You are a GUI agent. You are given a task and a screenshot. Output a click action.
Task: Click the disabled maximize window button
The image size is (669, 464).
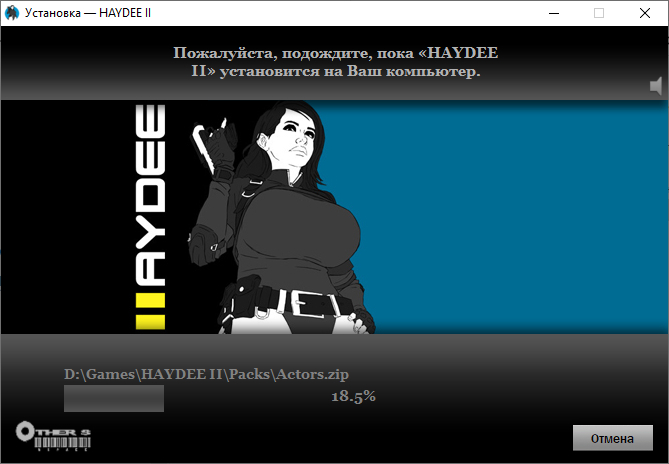[599, 13]
